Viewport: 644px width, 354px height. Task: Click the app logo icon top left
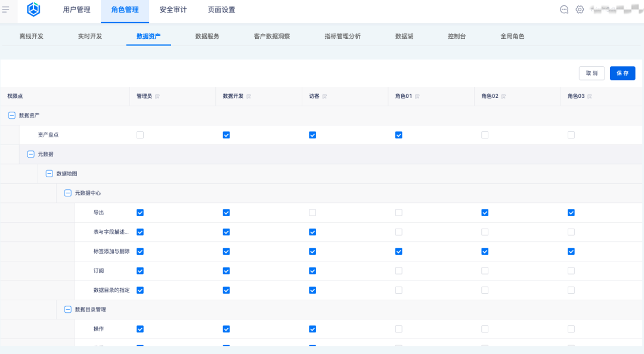point(33,9)
